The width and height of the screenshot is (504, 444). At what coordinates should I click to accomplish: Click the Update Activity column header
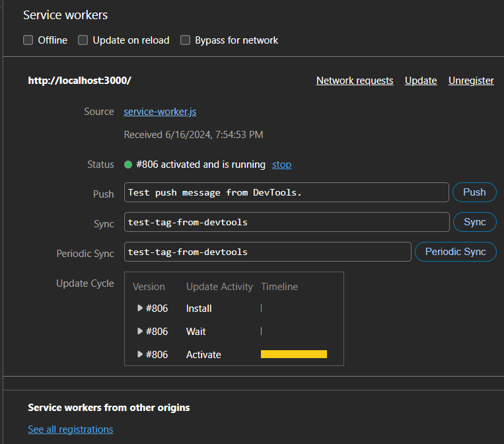[219, 287]
